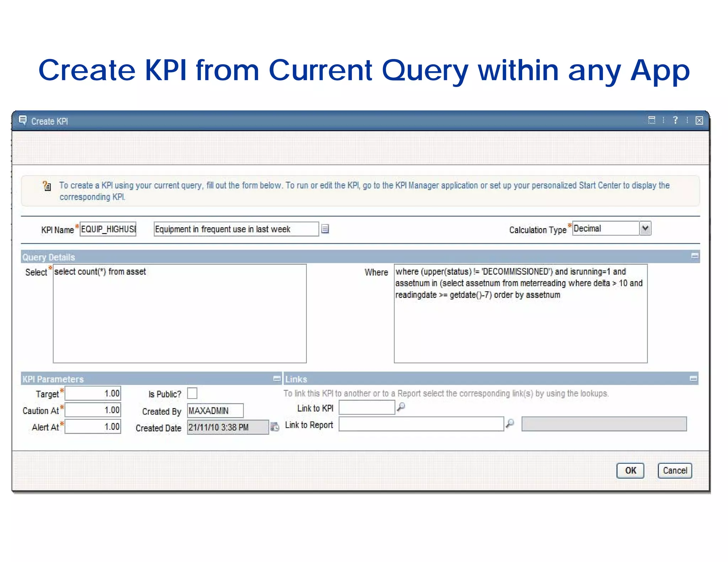Click the KPI Parameters header text
Viewport: 728px width, 562px height.
click(x=53, y=379)
